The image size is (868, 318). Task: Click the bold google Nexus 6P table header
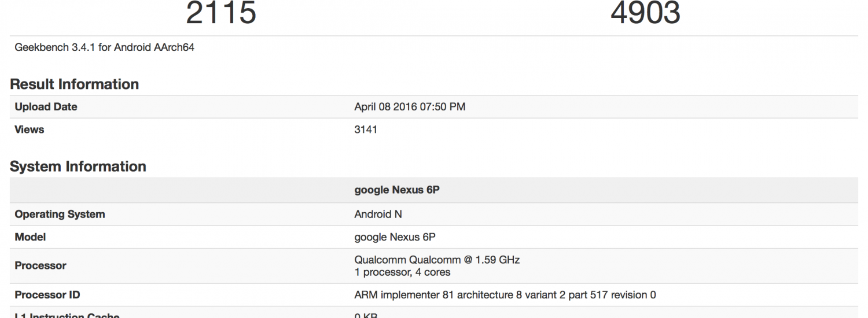(396, 190)
